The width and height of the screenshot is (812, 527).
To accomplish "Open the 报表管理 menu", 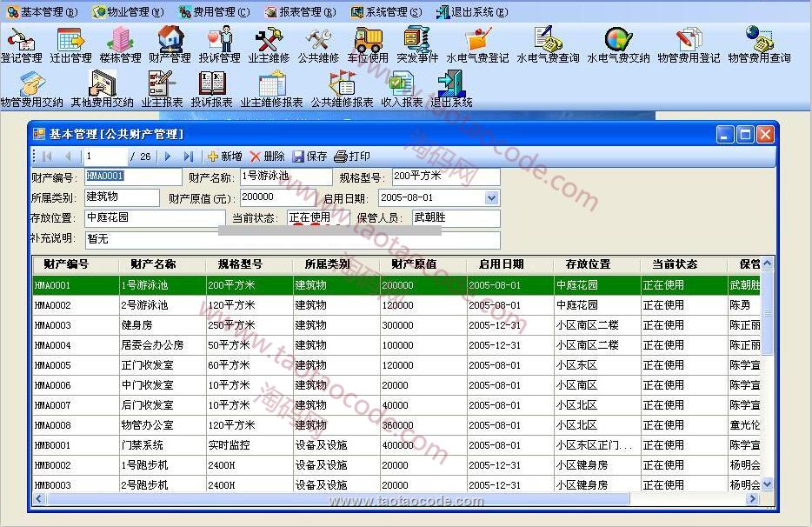I will 300,12.
